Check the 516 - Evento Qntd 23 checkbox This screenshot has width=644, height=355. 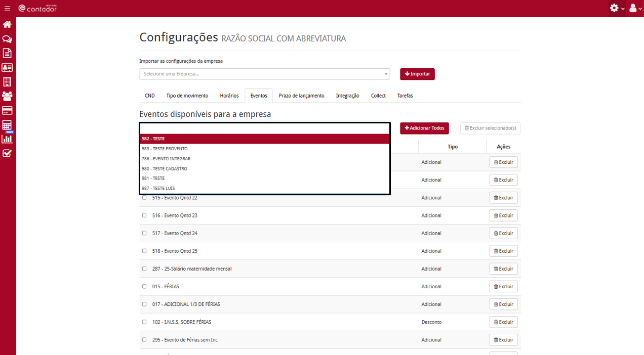pyautogui.click(x=144, y=215)
